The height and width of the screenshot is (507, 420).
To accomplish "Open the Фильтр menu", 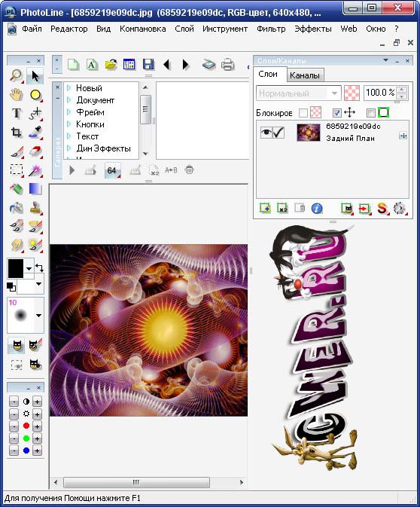I will coord(271,29).
